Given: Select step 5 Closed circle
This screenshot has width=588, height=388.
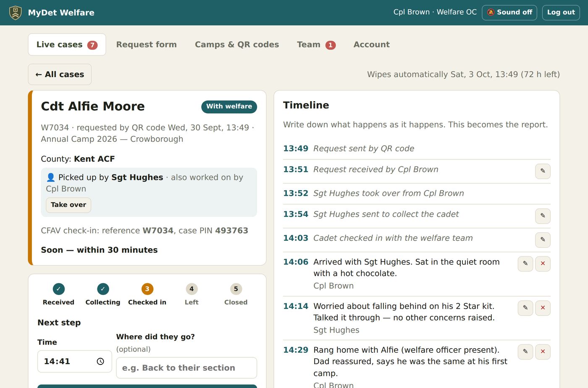Looking at the screenshot, I should coord(236,289).
